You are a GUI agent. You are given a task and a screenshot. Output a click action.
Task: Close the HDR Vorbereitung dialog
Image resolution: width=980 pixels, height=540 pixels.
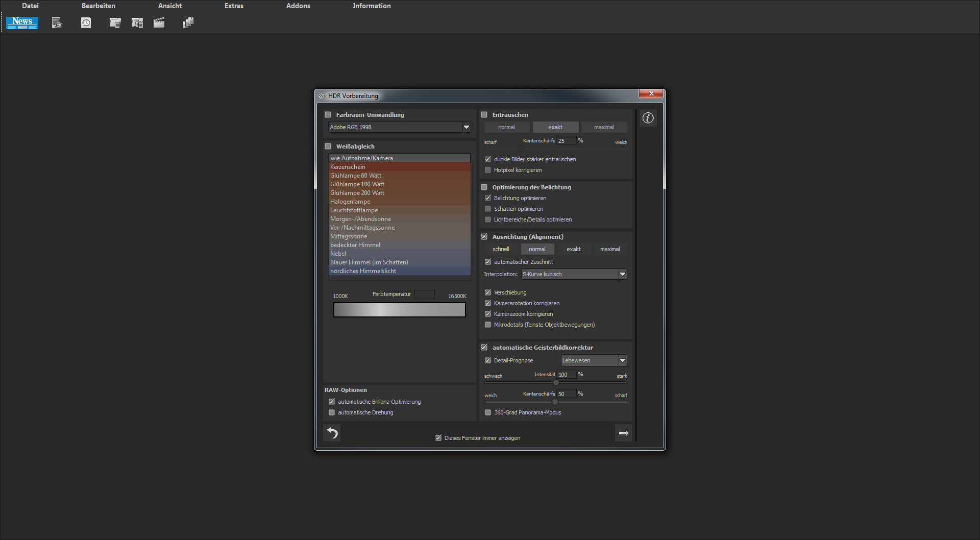click(x=651, y=93)
